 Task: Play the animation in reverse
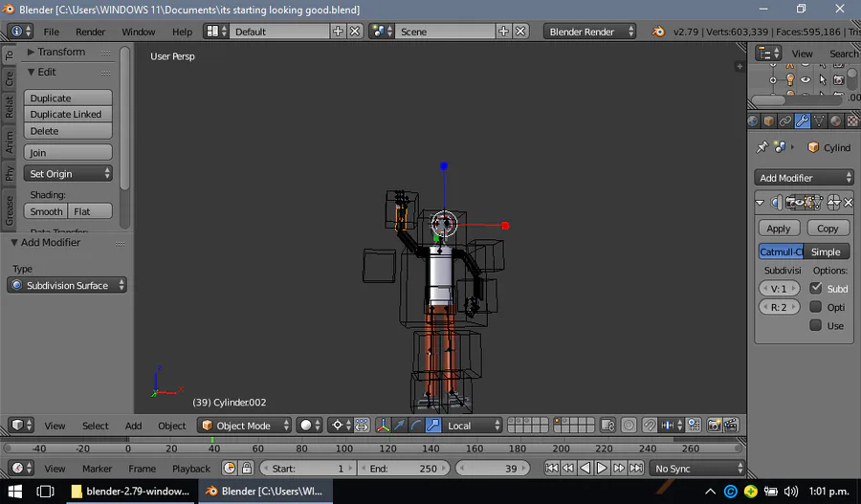pyautogui.click(x=585, y=469)
